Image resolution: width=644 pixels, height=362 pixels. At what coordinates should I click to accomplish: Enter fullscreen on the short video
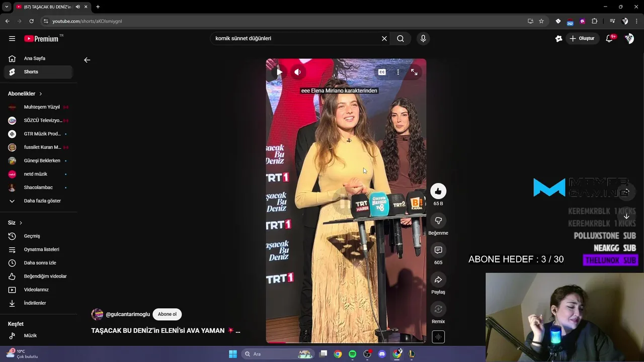pos(414,72)
